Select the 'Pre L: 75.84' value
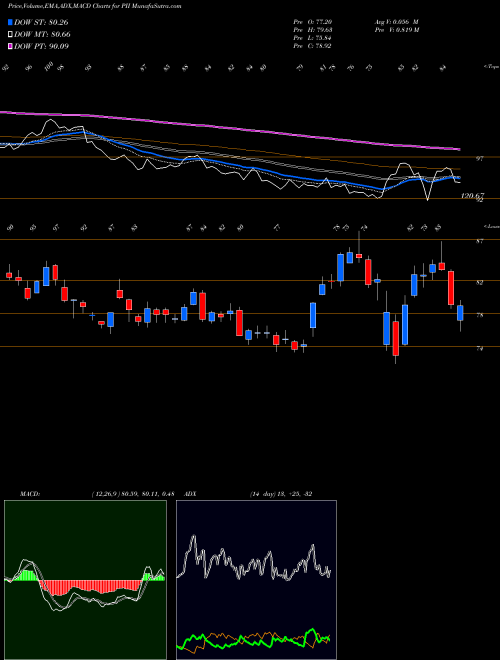This screenshot has height=660, width=500. (x=312, y=38)
